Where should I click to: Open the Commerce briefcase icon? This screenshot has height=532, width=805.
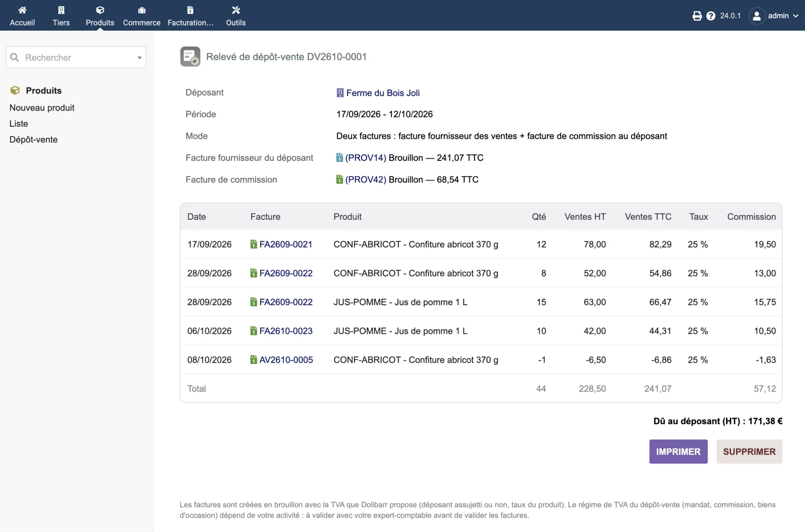click(141, 10)
